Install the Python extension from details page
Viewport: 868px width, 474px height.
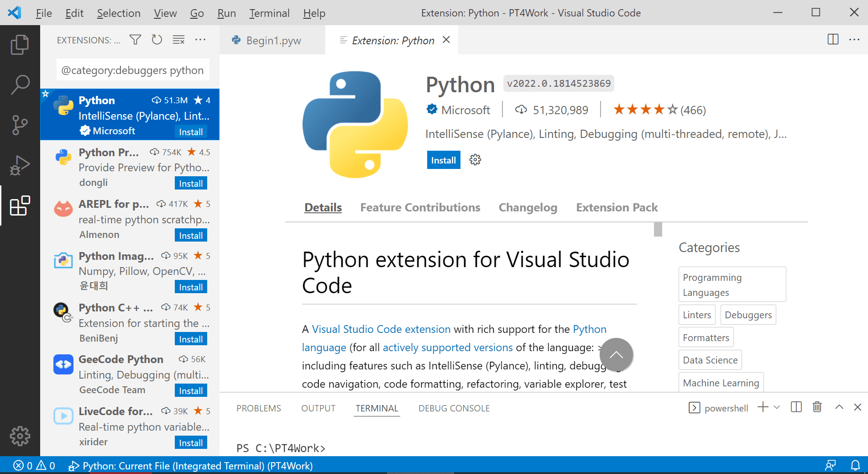[x=444, y=160]
